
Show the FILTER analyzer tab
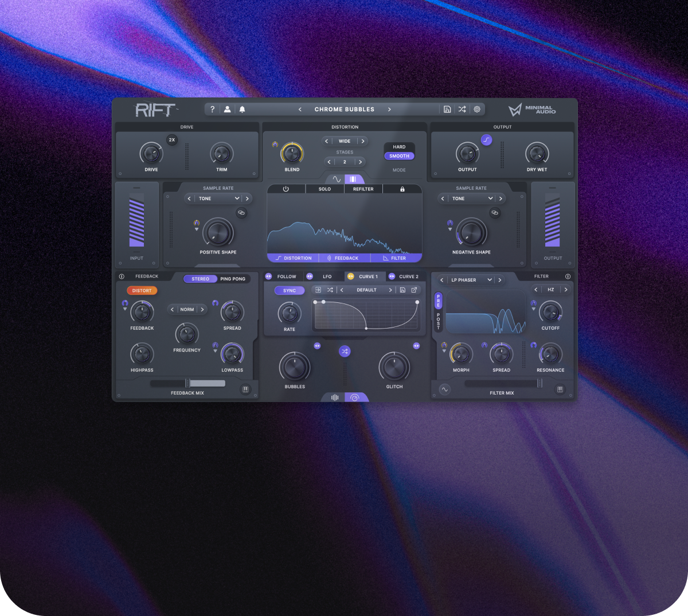point(395,258)
